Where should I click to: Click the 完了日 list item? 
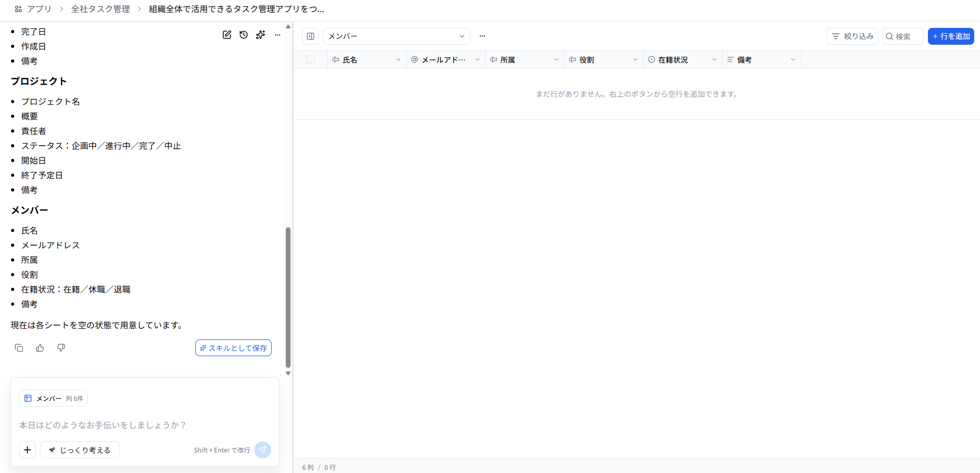click(34, 32)
